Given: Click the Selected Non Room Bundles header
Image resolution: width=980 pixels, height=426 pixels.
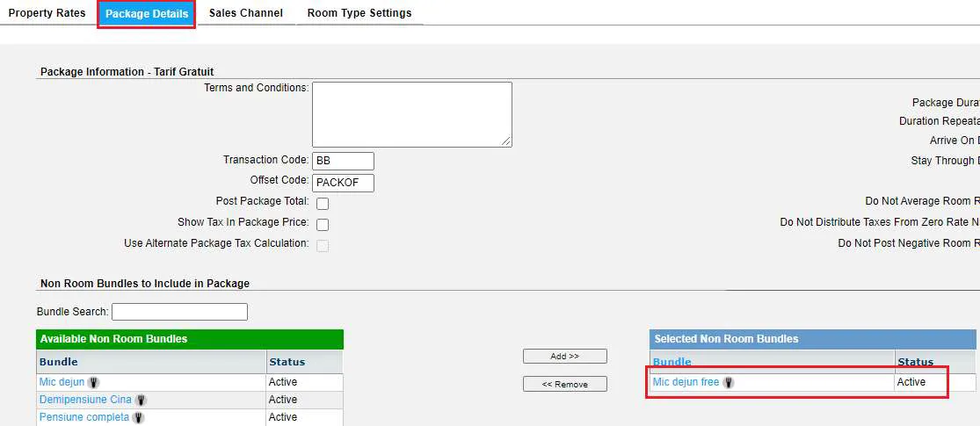Looking at the screenshot, I should (812, 339).
